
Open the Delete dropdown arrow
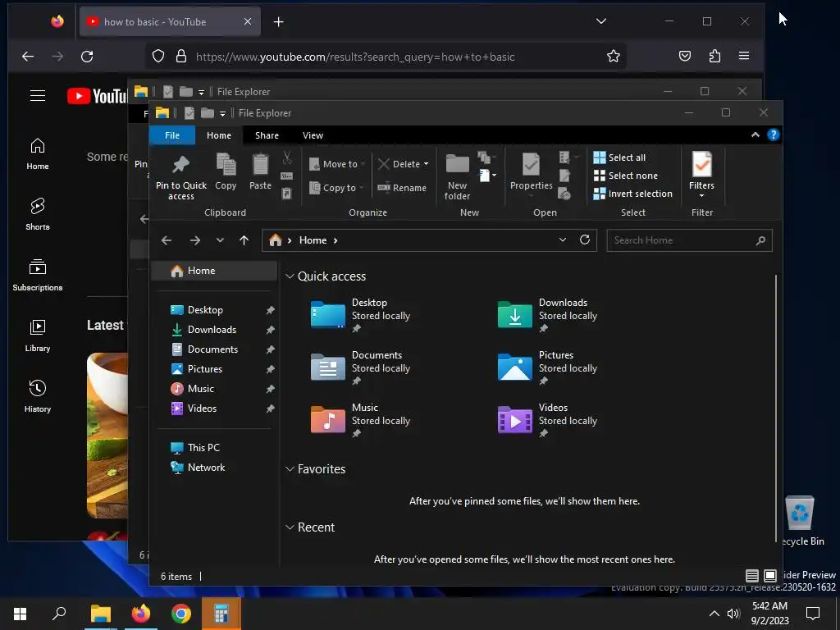click(x=426, y=164)
